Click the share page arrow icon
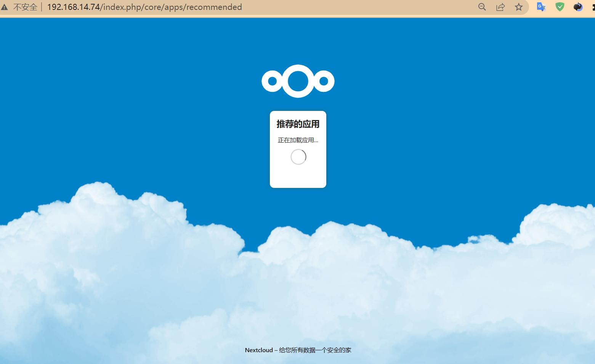Viewport: 595px width, 364px height. (x=500, y=7)
